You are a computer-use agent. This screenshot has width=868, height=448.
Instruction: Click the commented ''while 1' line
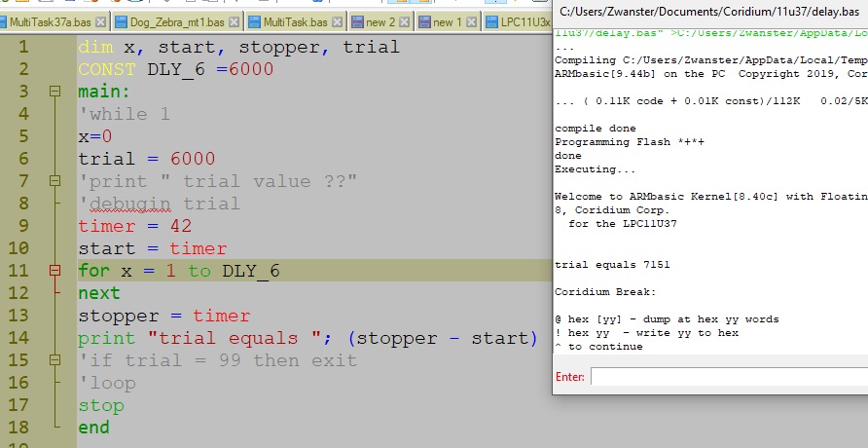click(x=124, y=114)
